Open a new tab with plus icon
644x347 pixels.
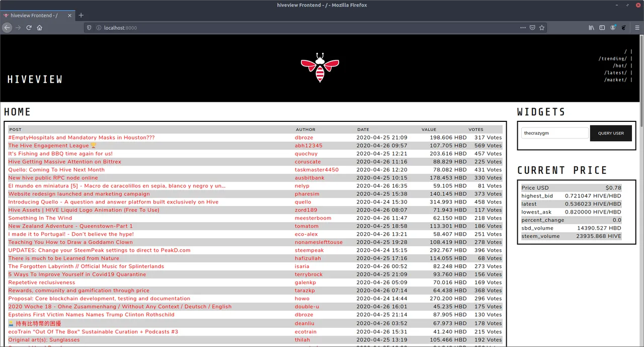point(81,15)
